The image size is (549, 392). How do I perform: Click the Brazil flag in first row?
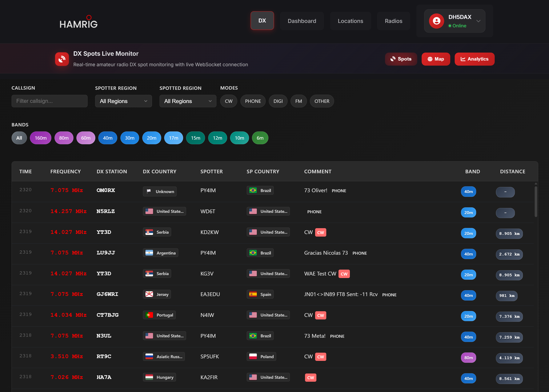[253, 191]
